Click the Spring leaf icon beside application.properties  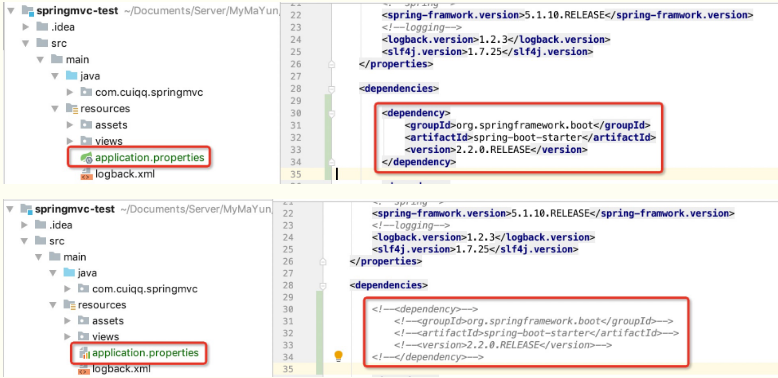pyautogui.click(x=87, y=158)
